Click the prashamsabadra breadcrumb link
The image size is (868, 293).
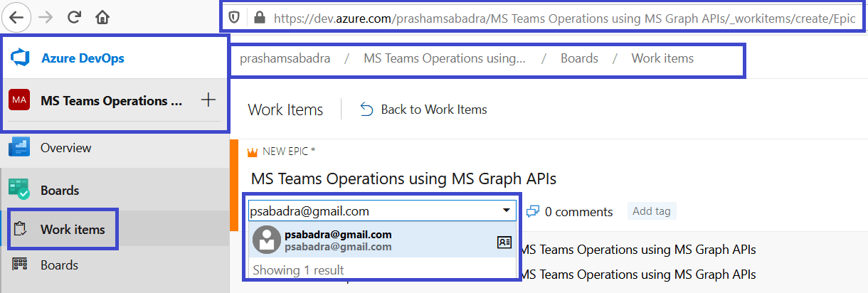[x=285, y=58]
